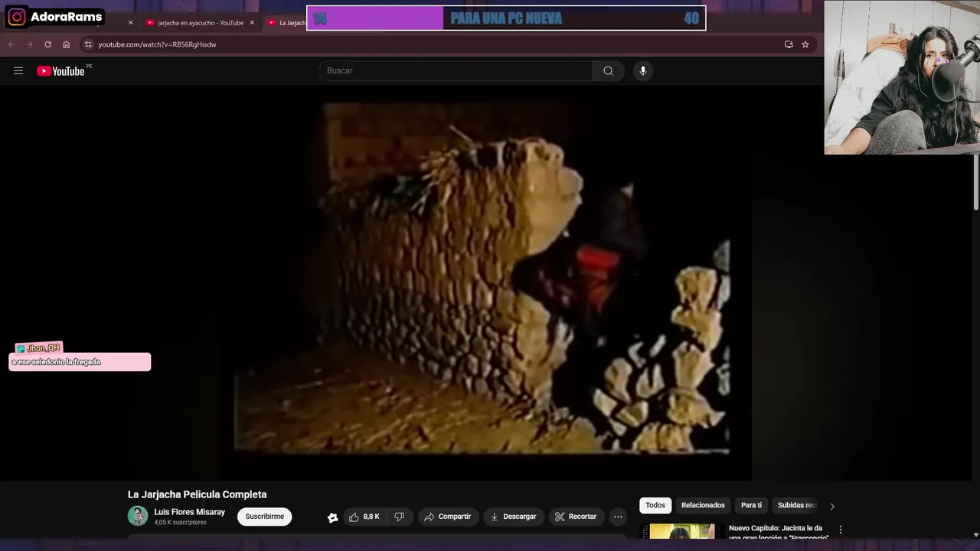Click the 'PARA UNA PC NUEVA' goal bar
The image size is (980, 551).
tap(506, 18)
